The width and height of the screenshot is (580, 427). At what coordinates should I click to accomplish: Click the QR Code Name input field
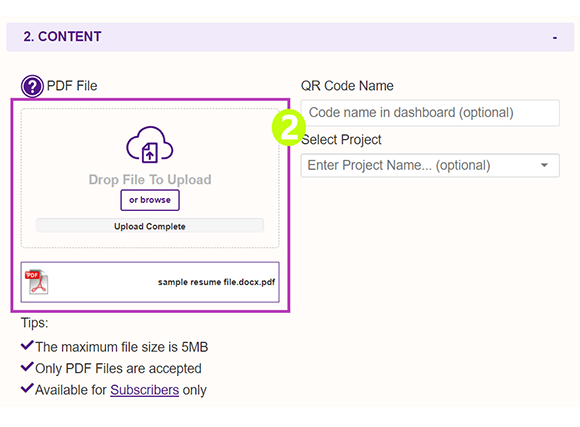430,113
